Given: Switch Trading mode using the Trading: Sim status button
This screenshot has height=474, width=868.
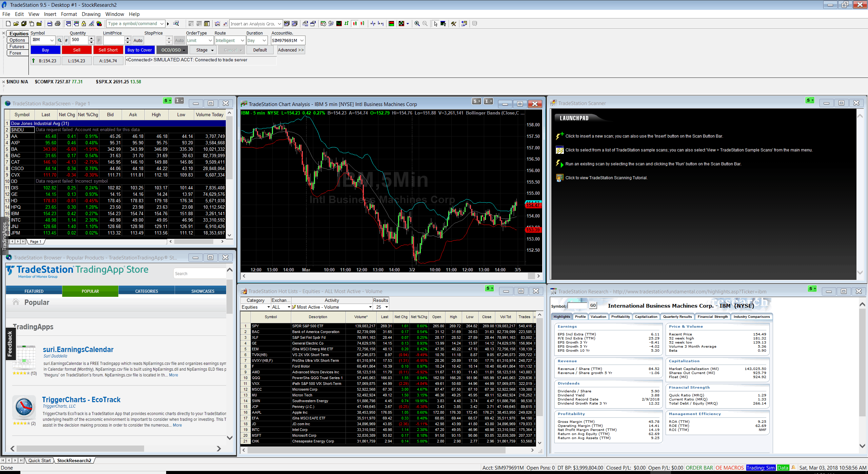Looking at the screenshot, I should (x=761, y=468).
